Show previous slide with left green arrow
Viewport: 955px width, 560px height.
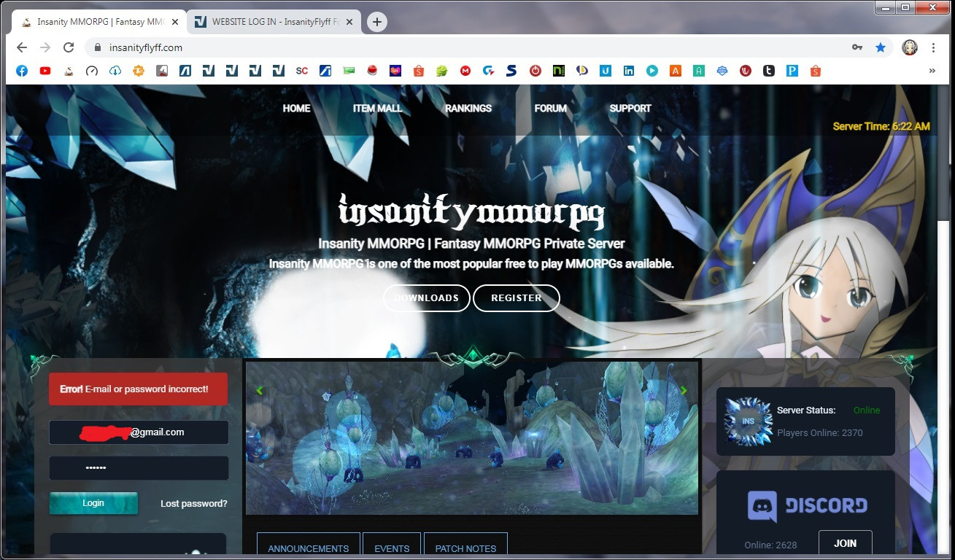coord(260,391)
